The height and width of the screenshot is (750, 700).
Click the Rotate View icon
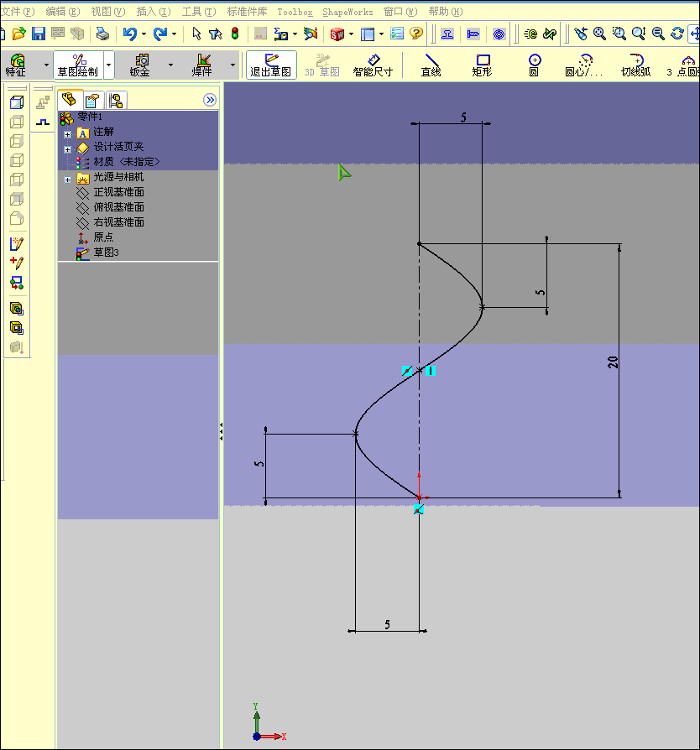click(677, 34)
